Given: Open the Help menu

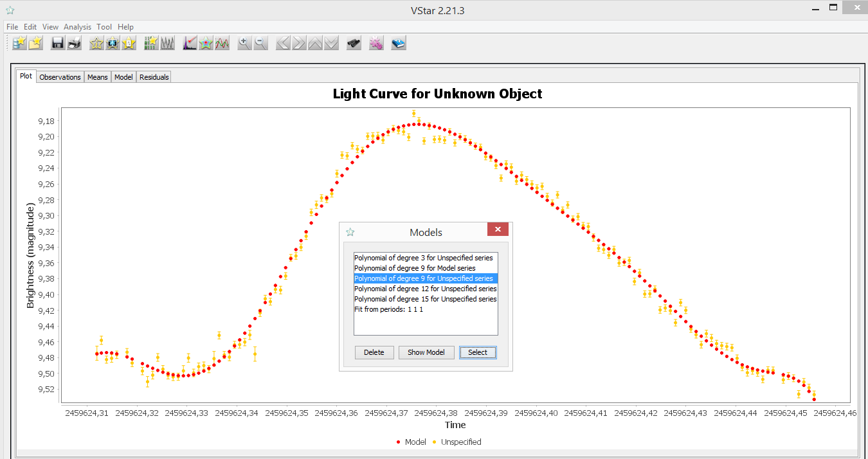Looking at the screenshot, I should 126,27.
